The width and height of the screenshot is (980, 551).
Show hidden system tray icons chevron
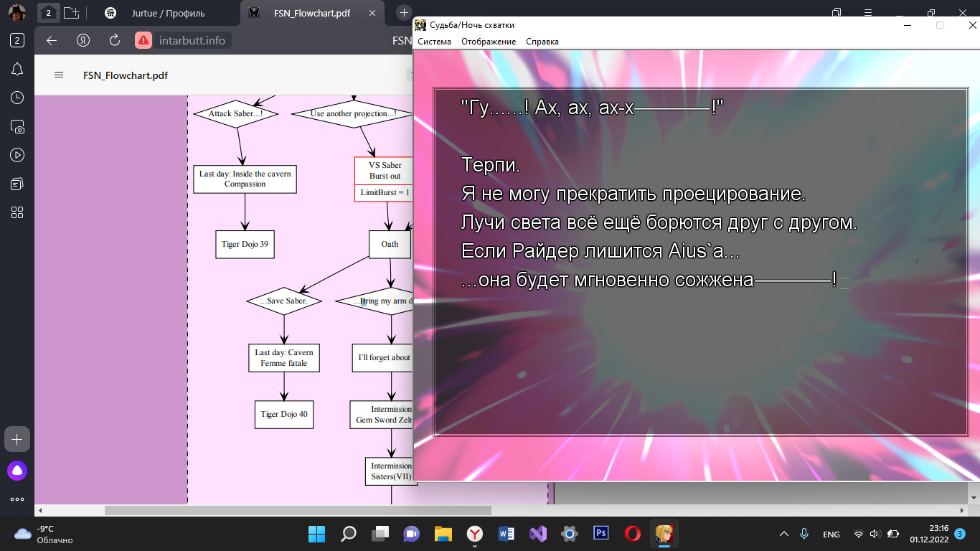pos(784,534)
